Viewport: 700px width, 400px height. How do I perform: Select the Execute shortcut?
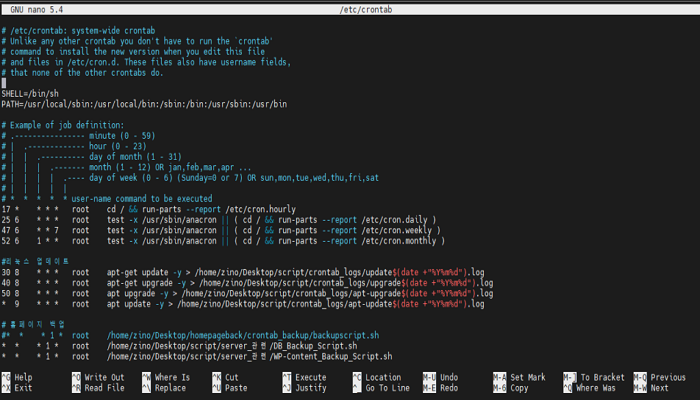(x=312, y=377)
